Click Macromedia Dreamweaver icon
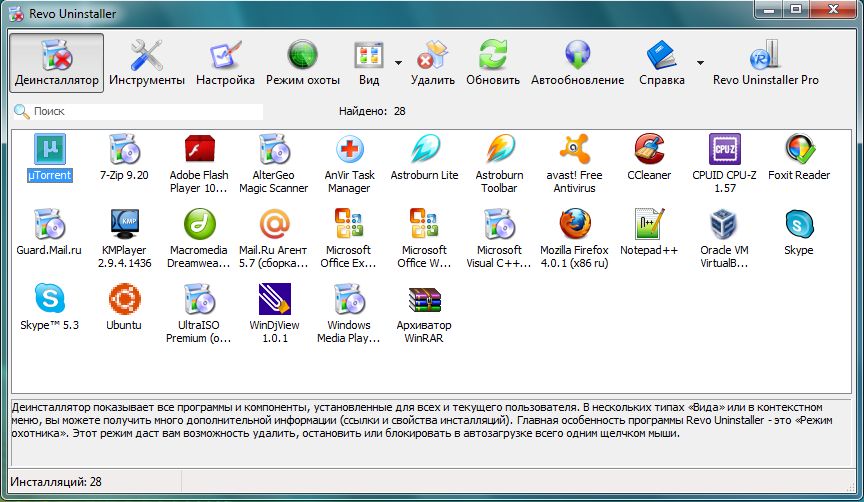The image size is (864, 502). 199,224
